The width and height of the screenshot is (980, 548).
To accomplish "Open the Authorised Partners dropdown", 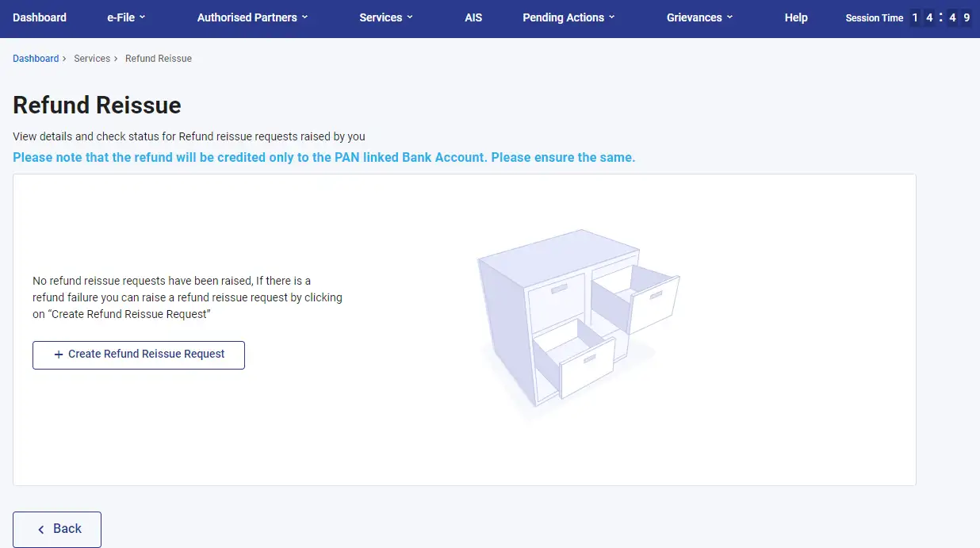I will [252, 17].
